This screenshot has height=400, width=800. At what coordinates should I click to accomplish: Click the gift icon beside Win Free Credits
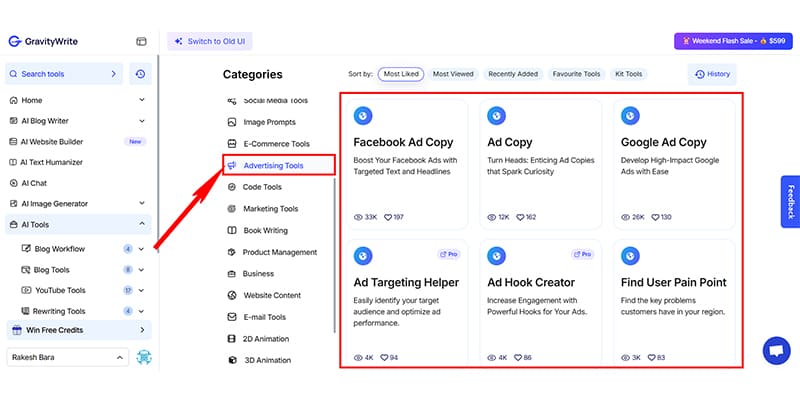coord(17,330)
